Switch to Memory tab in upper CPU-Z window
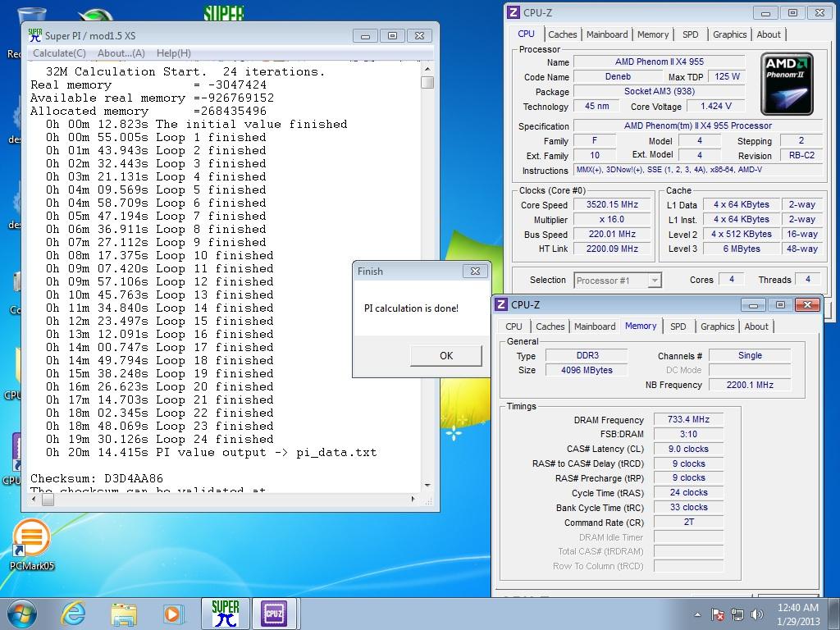This screenshot has height=630, width=840. 652,34
